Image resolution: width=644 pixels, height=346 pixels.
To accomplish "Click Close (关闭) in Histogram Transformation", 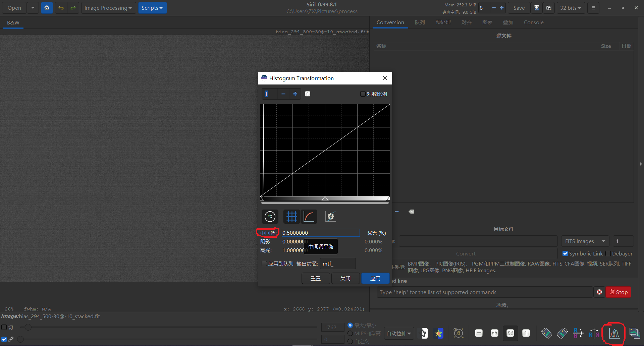I will (345, 278).
